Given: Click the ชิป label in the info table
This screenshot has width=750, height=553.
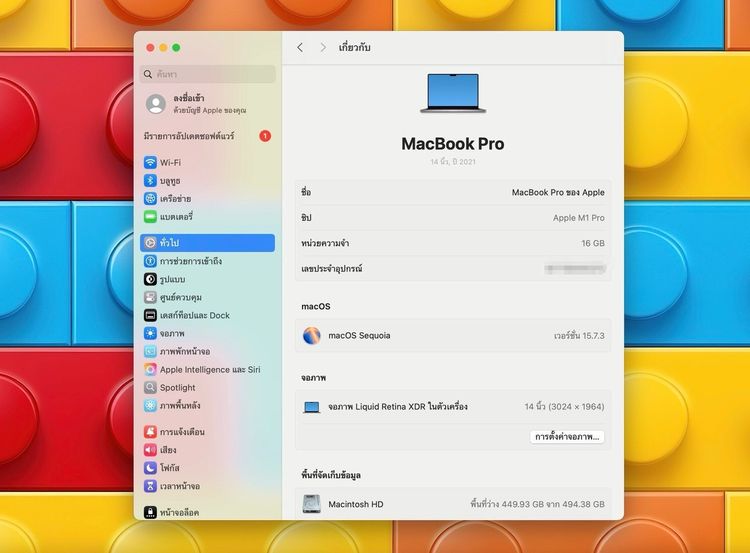Looking at the screenshot, I should coord(306,218).
